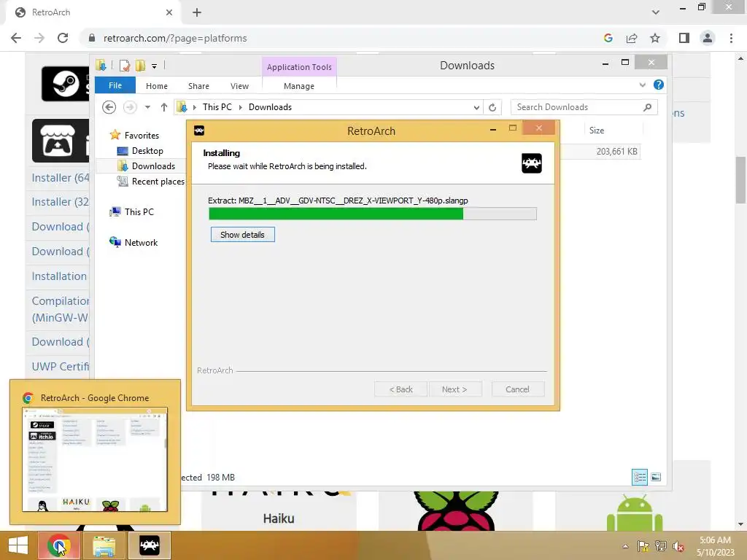747x560 pixels.
Task: Click the Back button in RetroArch installer
Action: tap(401, 389)
